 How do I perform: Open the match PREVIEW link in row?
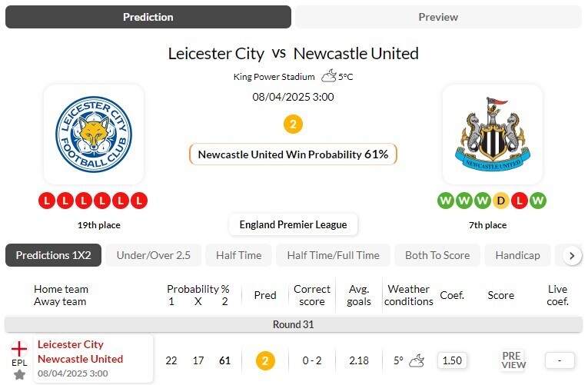point(513,360)
